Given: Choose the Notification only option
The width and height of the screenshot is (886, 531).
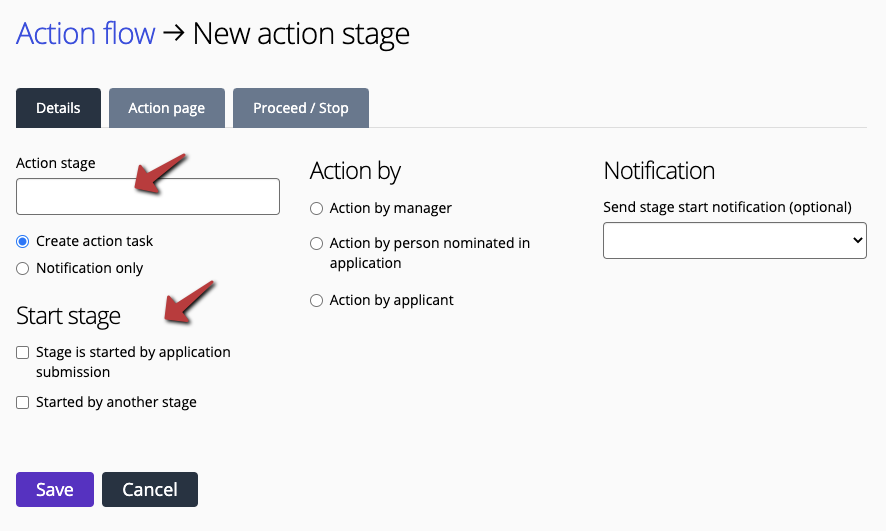Looking at the screenshot, I should [23, 268].
